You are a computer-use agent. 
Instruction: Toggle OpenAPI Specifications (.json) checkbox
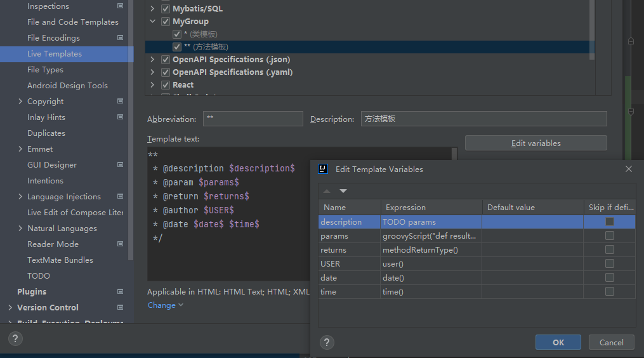tap(166, 59)
